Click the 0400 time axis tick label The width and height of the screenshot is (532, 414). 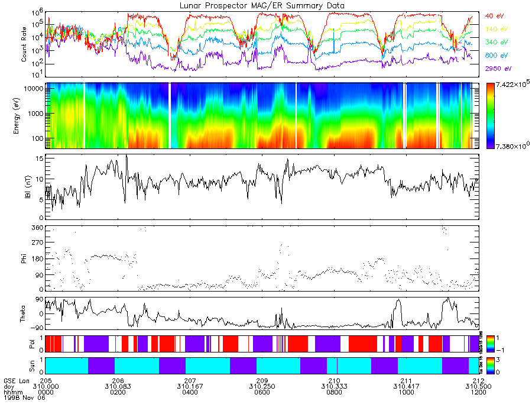tap(190, 392)
